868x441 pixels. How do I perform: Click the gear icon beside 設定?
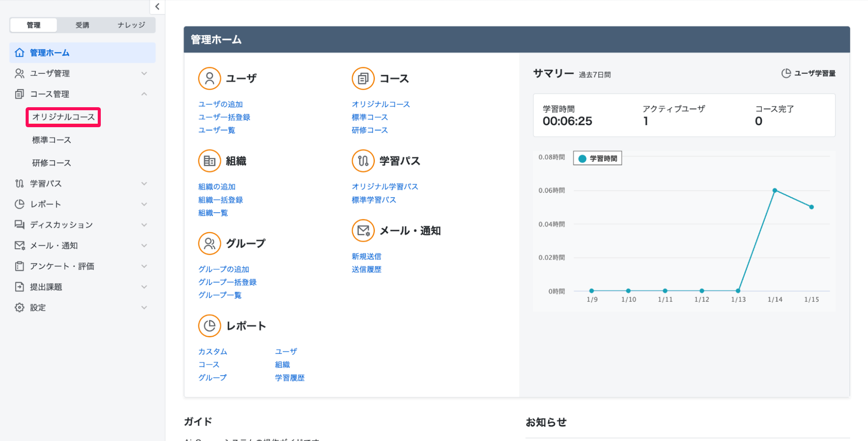[x=20, y=307]
